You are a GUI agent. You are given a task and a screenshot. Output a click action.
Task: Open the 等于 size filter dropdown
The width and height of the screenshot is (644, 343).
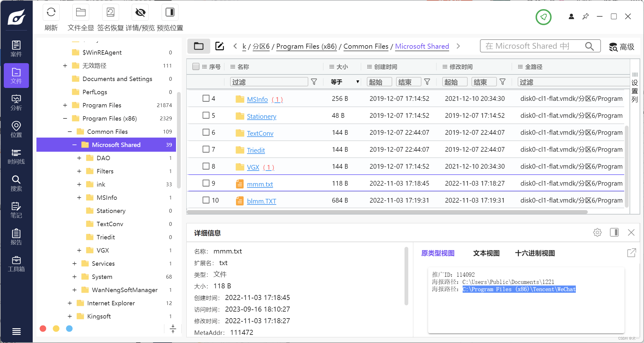click(x=344, y=82)
